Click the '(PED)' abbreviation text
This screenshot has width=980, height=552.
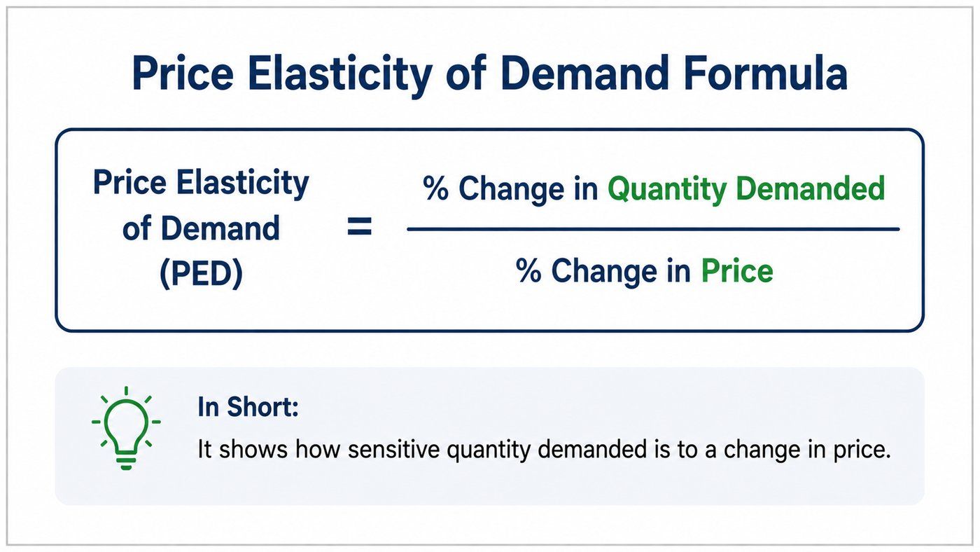click(201, 274)
